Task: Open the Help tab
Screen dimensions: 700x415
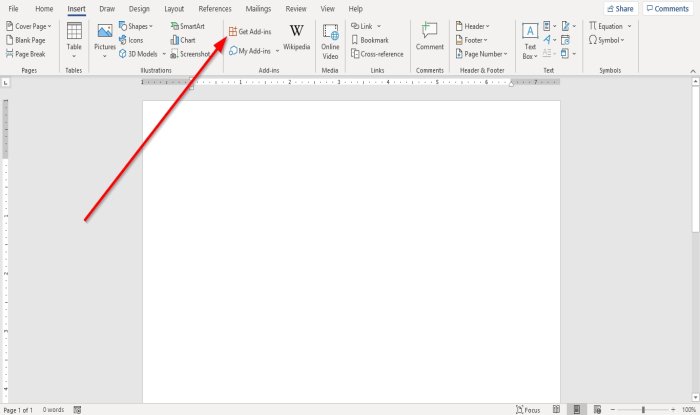Action: [x=356, y=8]
